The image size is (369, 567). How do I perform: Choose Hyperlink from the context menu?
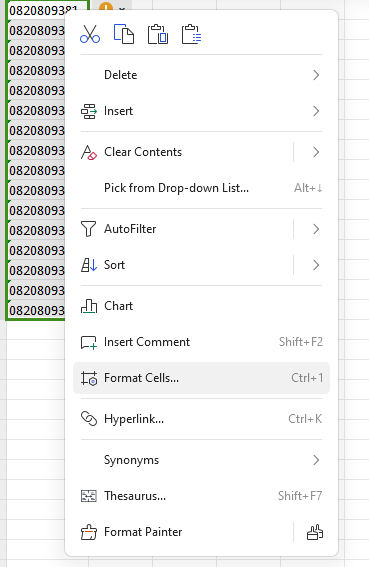click(x=201, y=419)
